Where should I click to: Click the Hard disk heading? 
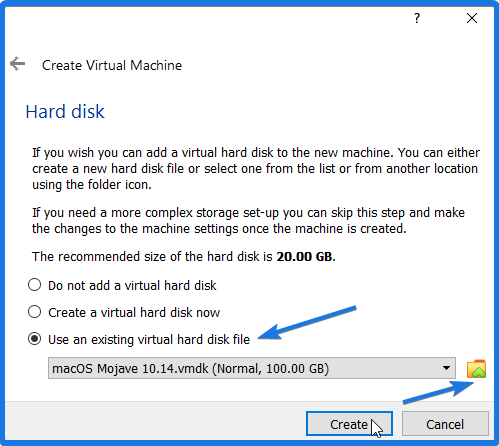[65, 111]
